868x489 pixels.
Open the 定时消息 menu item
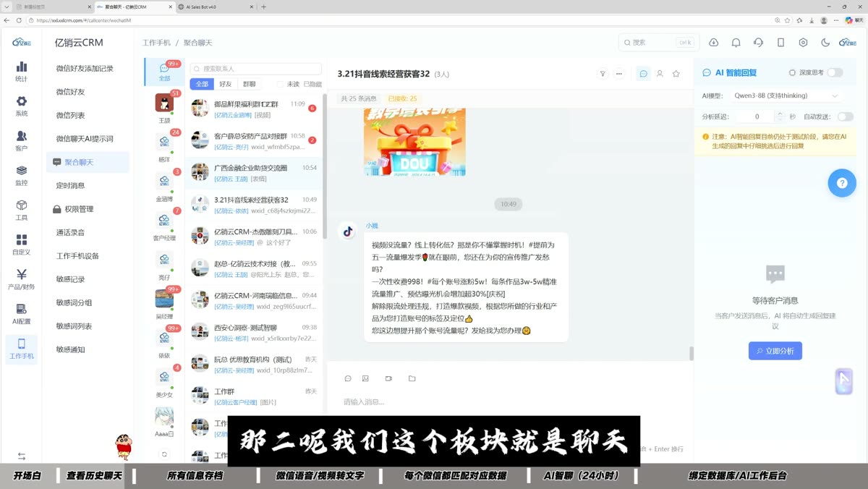coord(71,185)
